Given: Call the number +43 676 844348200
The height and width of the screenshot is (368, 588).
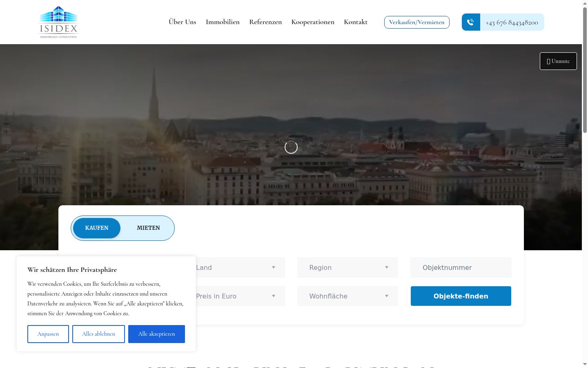Looking at the screenshot, I should [x=512, y=22].
